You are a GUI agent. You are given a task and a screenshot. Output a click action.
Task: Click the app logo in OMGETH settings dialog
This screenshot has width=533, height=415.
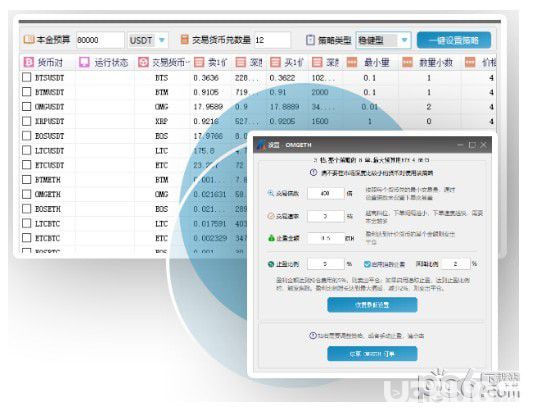(261, 145)
